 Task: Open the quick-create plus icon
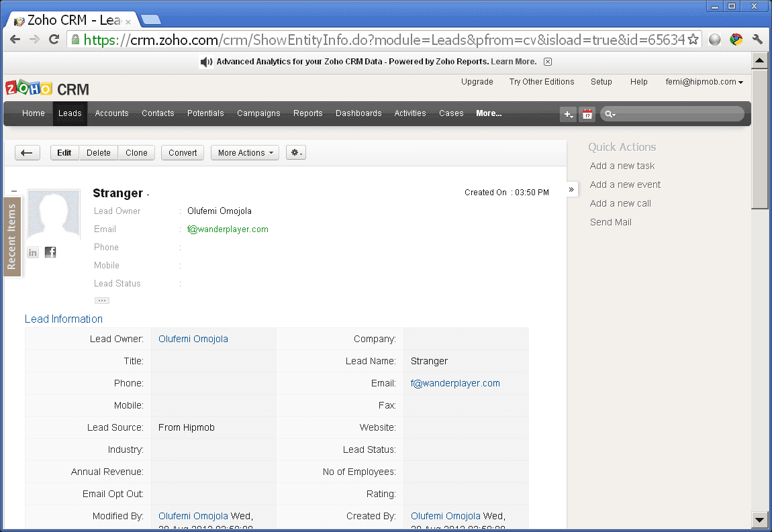[x=568, y=114]
